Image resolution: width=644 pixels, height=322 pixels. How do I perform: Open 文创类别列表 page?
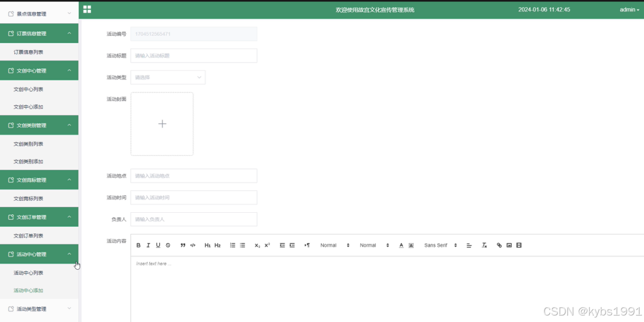click(39, 144)
